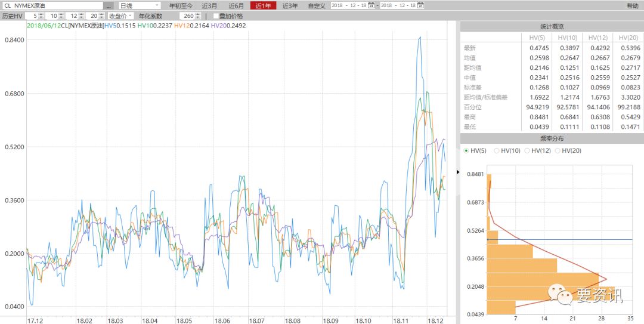
Task: Click the 18.11 x-axis label
Action: point(401,320)
